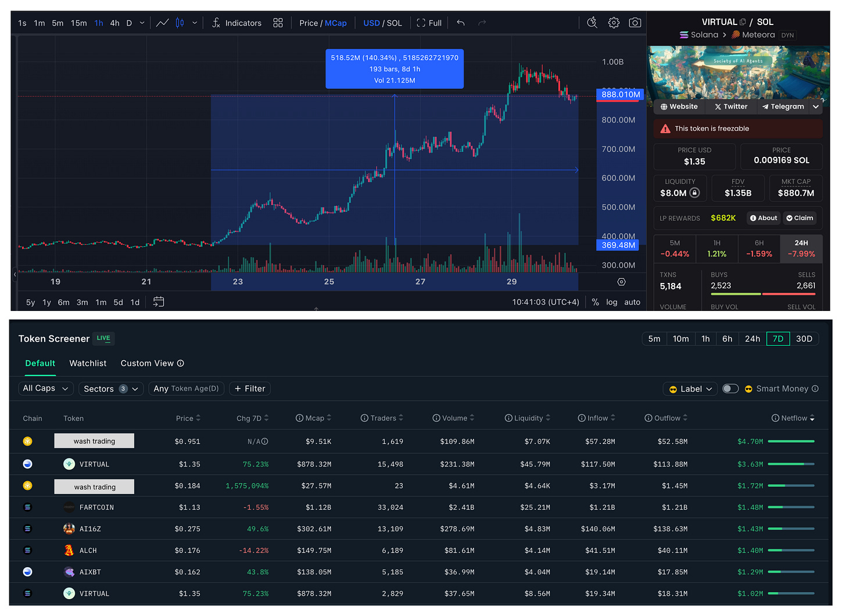Click the Full screen expand icon

point(429,23)
